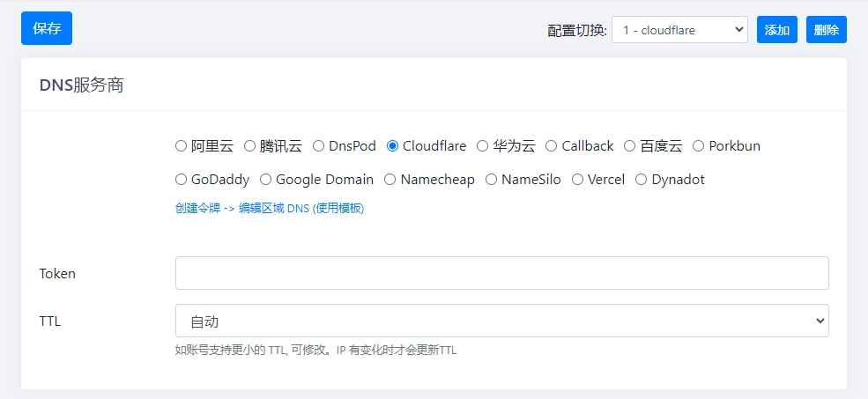Image resolution: width=868 pixels, height=399 pixels.
Task: Choose 腾讯云 as DNS provider
Action: tap(250, 146)
